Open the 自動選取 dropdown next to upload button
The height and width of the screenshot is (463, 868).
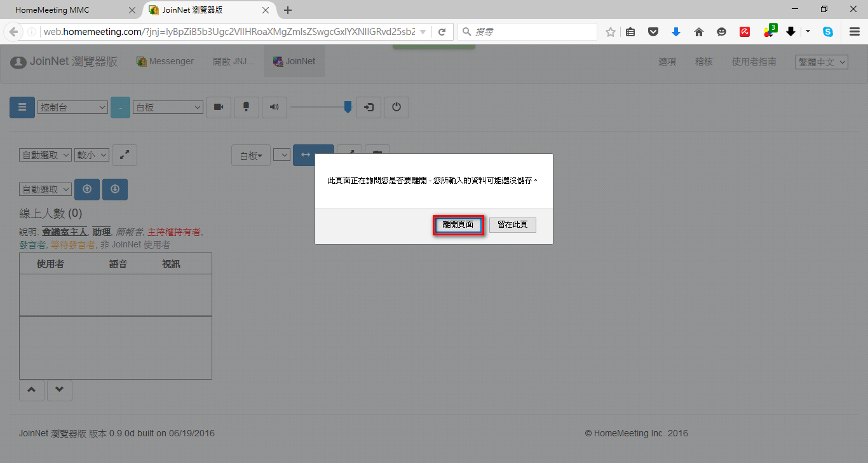tap(46, 189)
